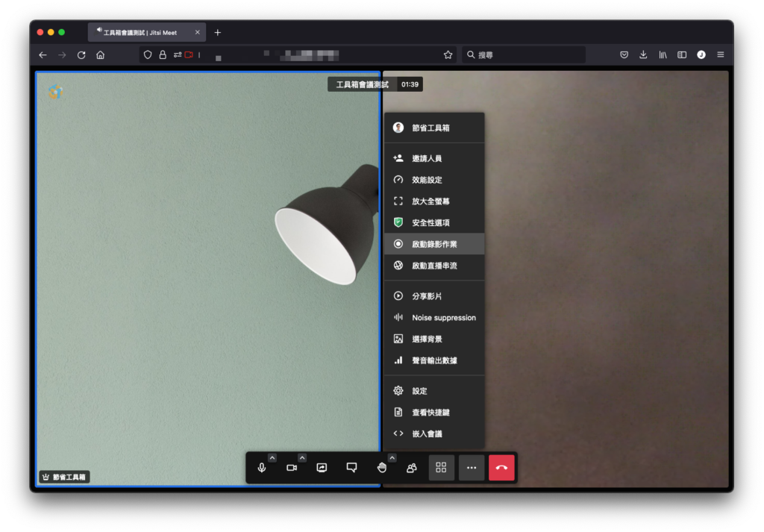The width and height of the screenshot is (764, 532).
Task: Open site permissions icon in address bar
Action: click(178, 55)
